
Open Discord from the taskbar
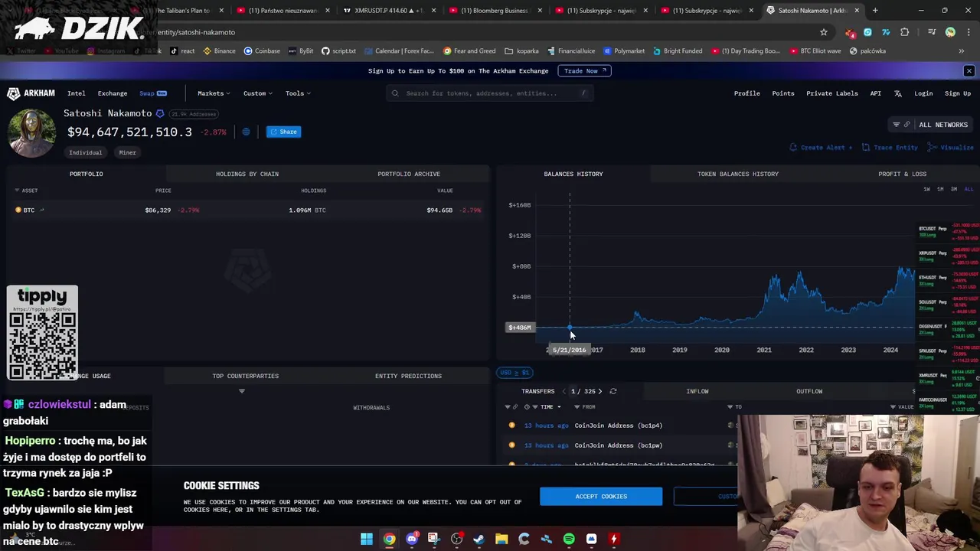pyautogui.click(x=412, y=539)
